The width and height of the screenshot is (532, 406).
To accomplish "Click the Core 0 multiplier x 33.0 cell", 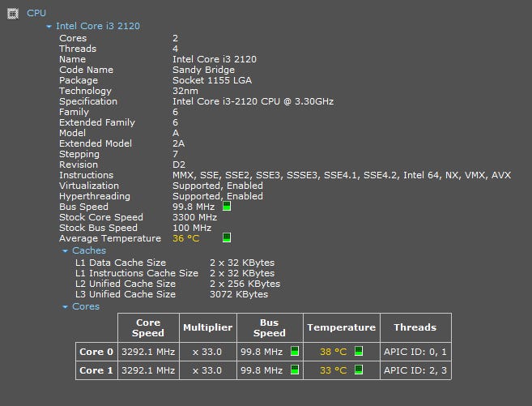I will click(207, 352).
